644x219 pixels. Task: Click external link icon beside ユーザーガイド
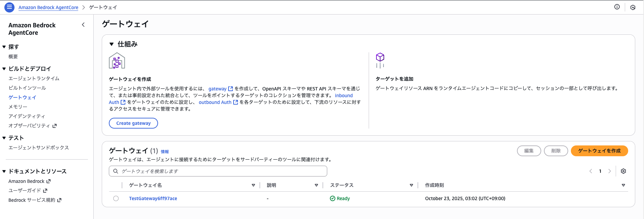[45, 191]
